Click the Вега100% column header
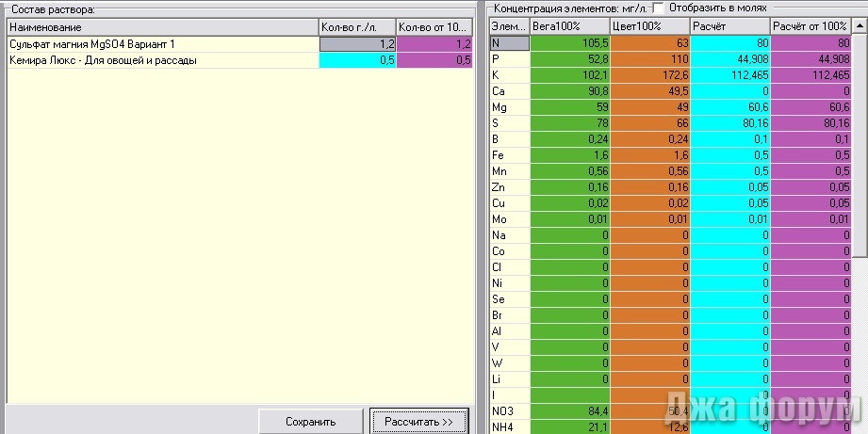Viewport: 868px width, 434px height. pyautogui.click(x=569, y=25)
